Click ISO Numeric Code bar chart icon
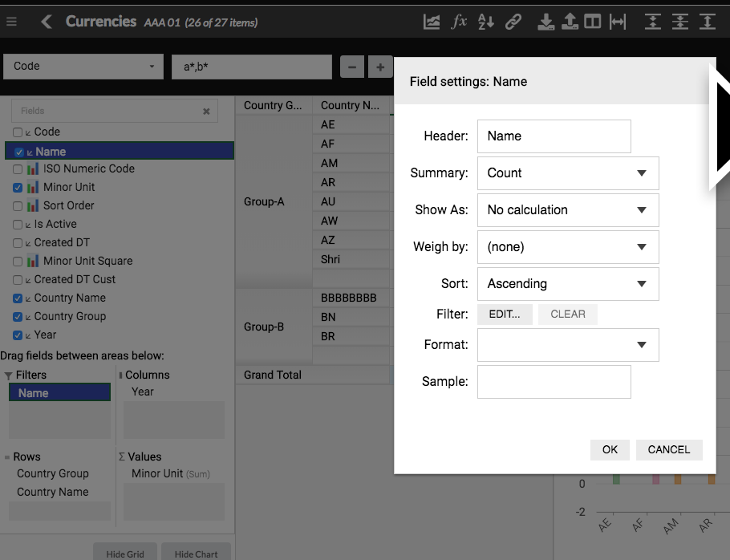Screen dimensions: 730x560 coord(33,168)
